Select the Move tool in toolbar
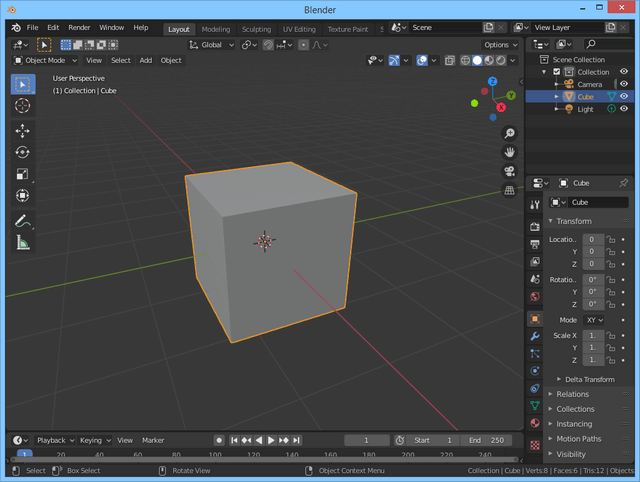The height and width of the screenshot is (482, 640). point(22,131)
